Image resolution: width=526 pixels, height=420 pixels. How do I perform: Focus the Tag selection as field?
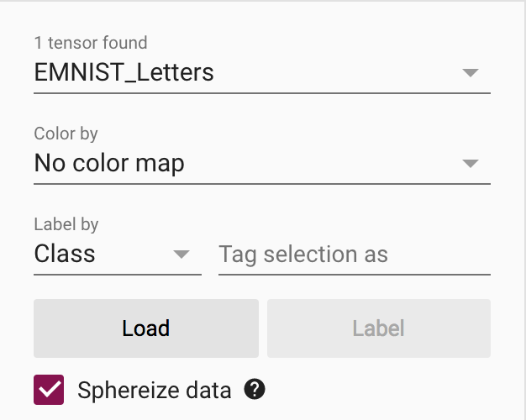[x=353, y=255]
